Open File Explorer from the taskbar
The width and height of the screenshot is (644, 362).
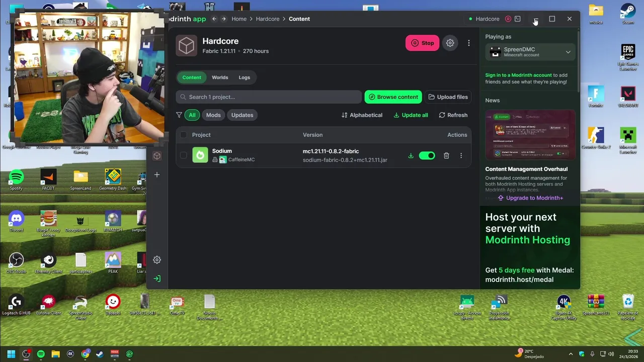[55, 354]
